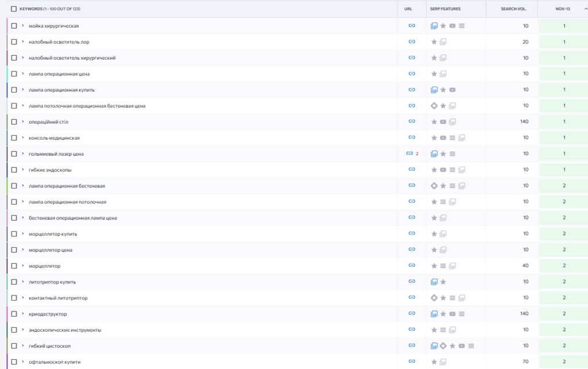Click video SERP icon for лампа операционная купить
This screenshot has width=588, height=369.
pos(452,90)
